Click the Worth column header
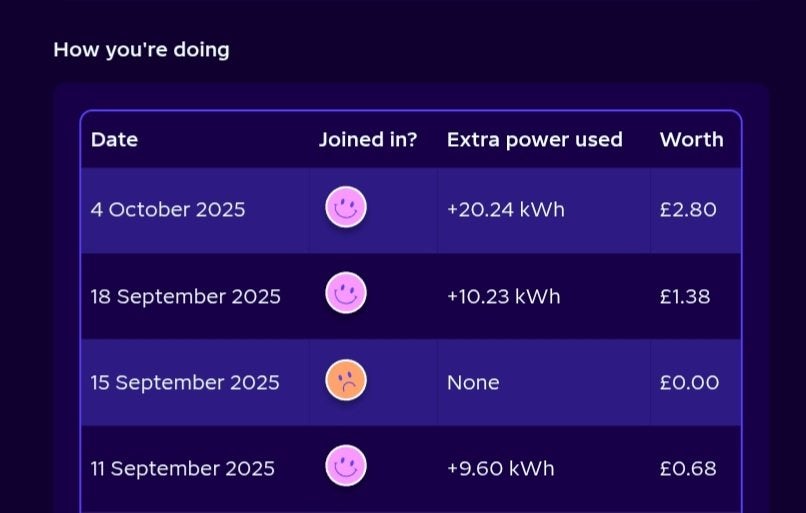Image resolution: width=806 pixels, height=513 pixels. coord(691,140)
